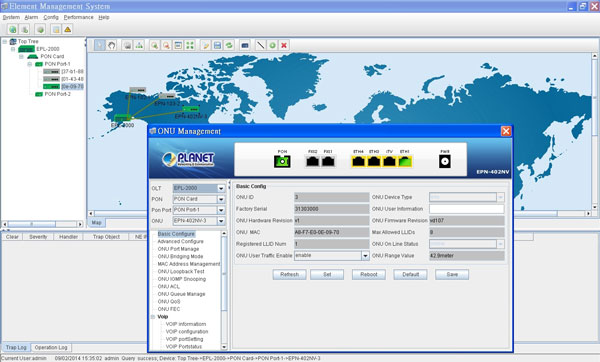Select ONU IGMP Snooping
This screenshot has width=600, height=362.
182,279
